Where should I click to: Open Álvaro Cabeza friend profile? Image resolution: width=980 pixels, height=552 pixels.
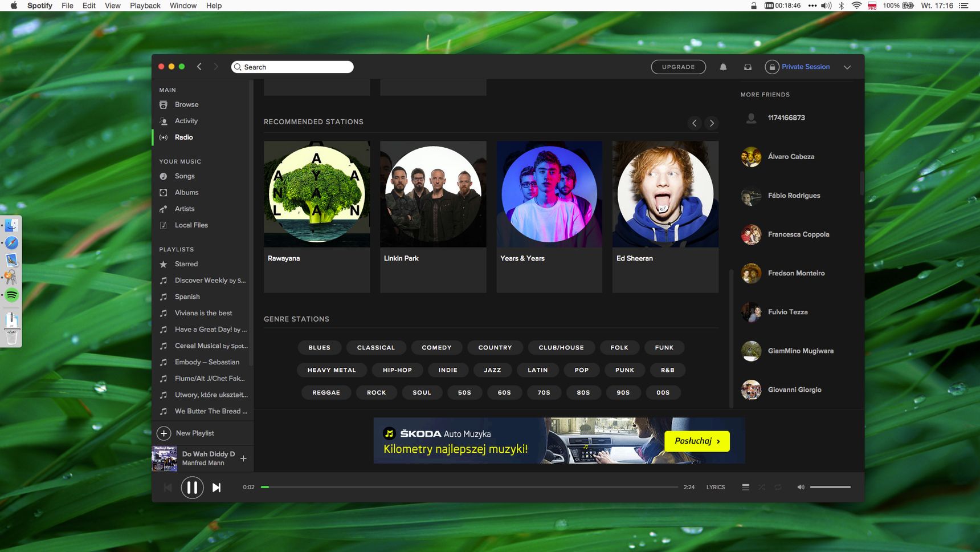click(x=791, y=157)
